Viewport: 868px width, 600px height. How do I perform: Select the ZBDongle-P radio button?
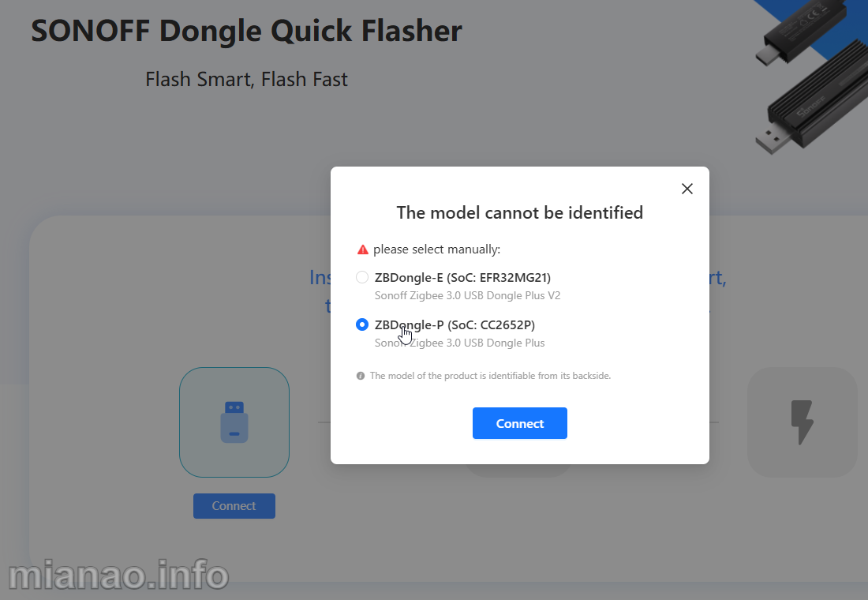[x=362, y=324]
